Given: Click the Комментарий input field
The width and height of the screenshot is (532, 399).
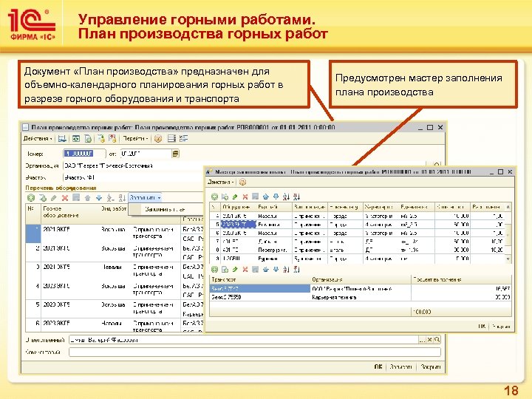Looking at the screenshot, I should click(x=254, y=352).
